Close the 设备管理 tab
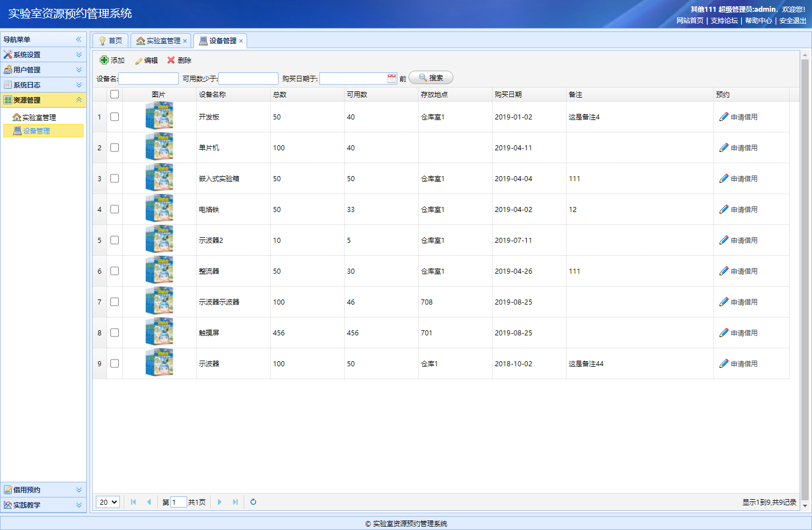The height and width of the screenshot is (530, 812). 241,41
